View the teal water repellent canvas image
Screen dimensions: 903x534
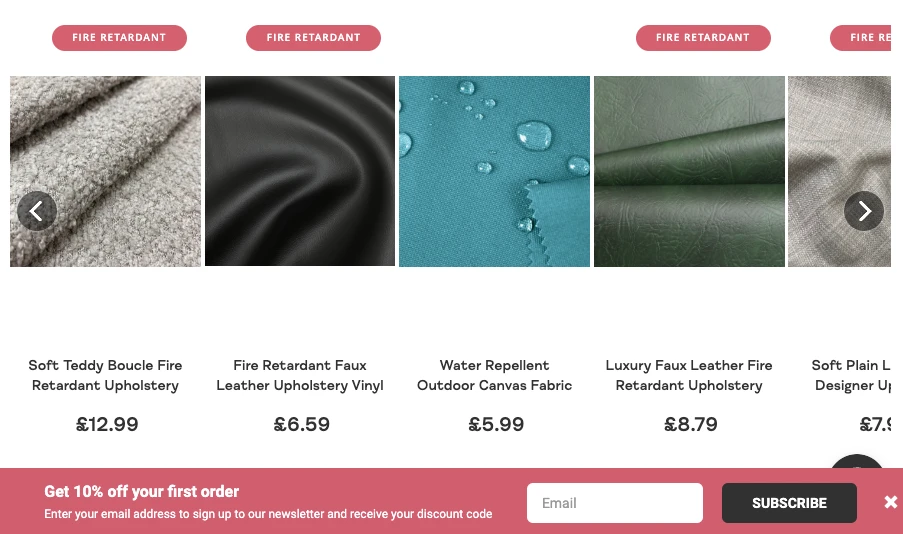click(x=494, y=171)
